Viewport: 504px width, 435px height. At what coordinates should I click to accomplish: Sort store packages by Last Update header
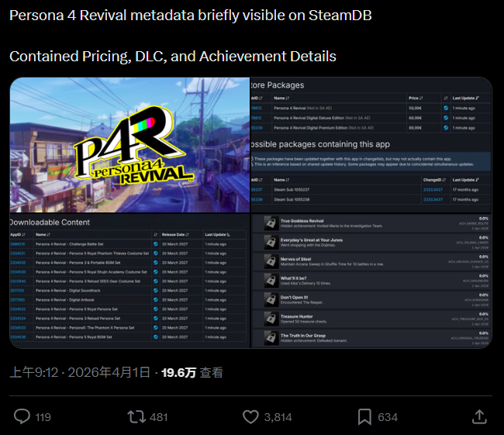pyautogui.click(x=465, y=98)
